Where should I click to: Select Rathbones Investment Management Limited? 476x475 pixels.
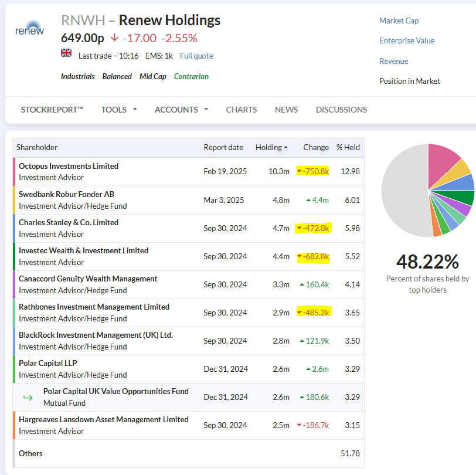coord(94,307)
